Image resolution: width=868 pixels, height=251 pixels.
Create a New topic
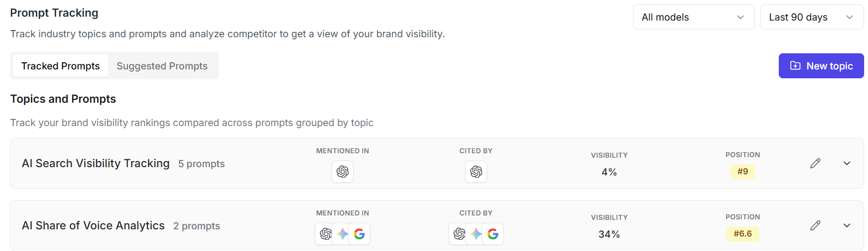point(821,66)
